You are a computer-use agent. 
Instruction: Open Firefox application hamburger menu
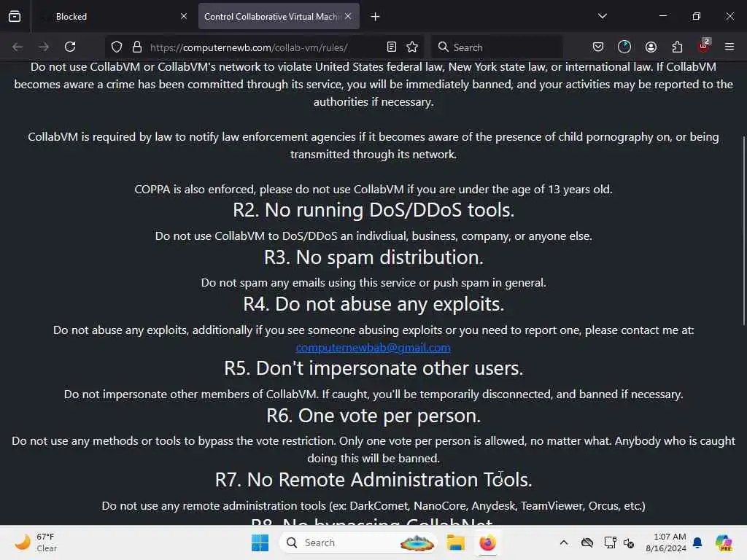tap(729, 47)
